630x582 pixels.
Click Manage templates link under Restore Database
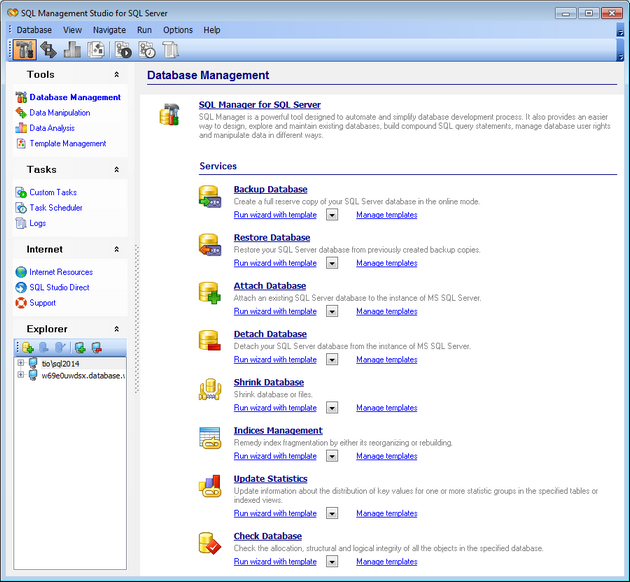tap(386, 263)
